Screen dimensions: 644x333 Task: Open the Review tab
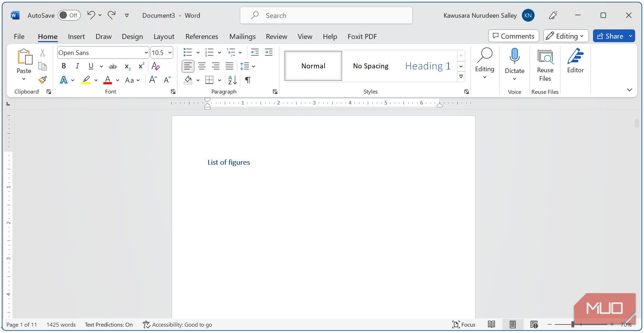click(x=276, y=36)
